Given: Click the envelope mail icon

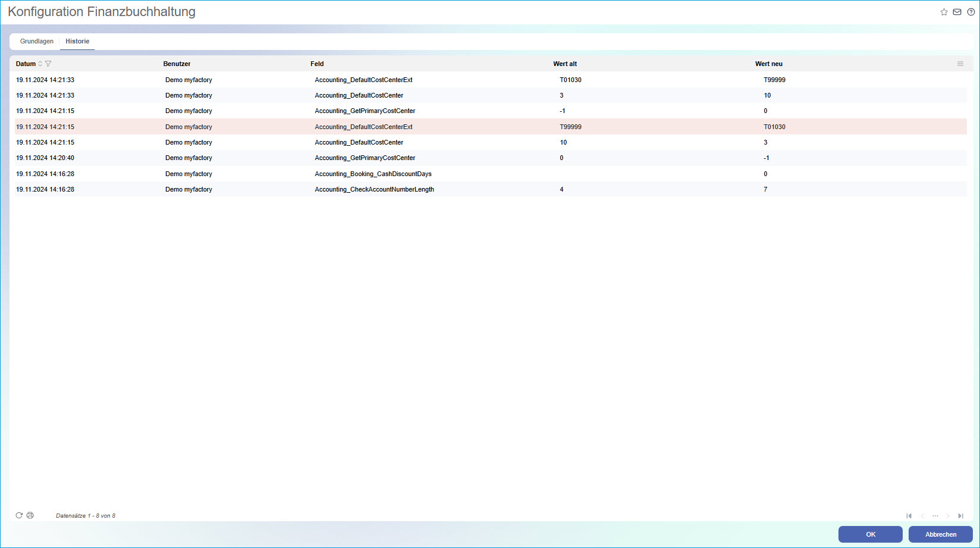Looking at the screenshot, I should pyautogui.click(x=957, y=12).
